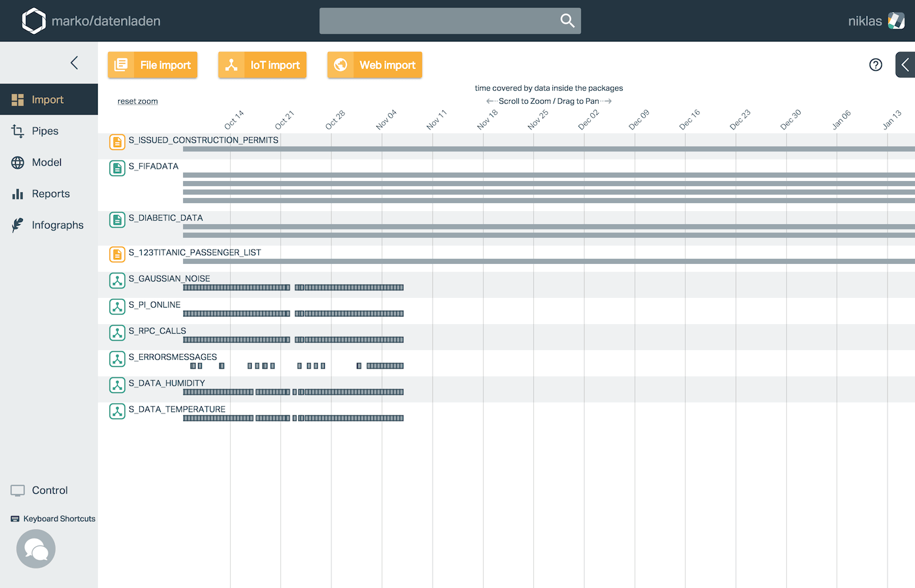Click the source icon beside S_DATA_HUMIDITY
This screenshot has height=588, width=915.
117,385
